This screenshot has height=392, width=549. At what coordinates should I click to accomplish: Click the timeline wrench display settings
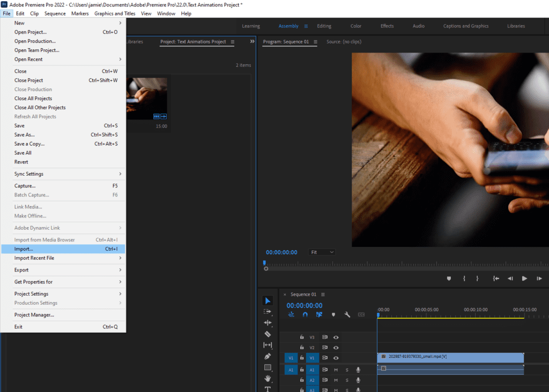[x=347, y=315]
